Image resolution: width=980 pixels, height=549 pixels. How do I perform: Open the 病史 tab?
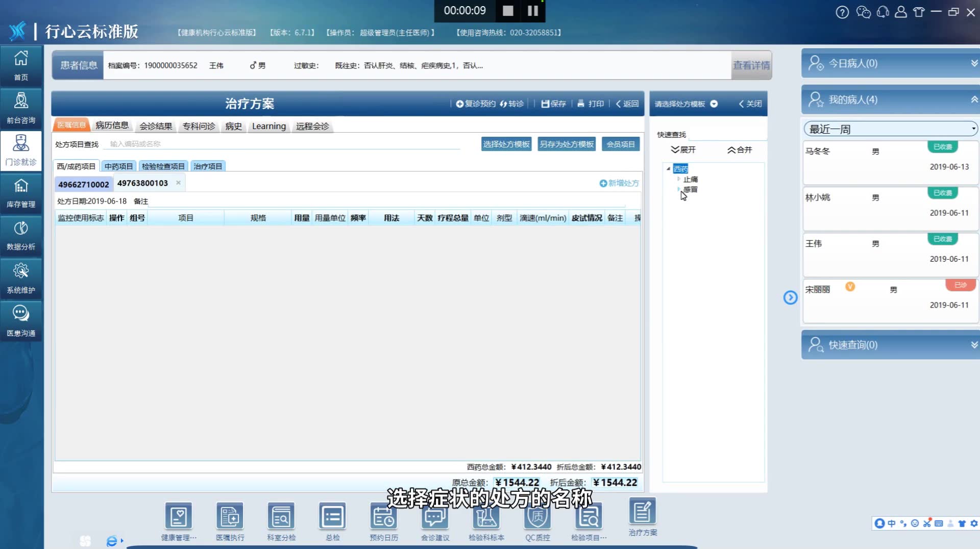point(233,126)
